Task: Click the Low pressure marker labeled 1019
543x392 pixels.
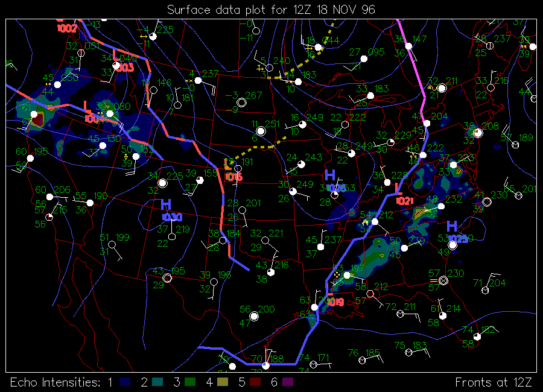Action: 332,301
